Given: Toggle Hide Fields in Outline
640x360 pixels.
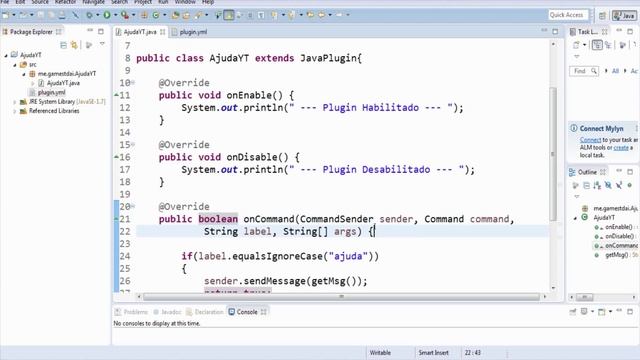Looking at the screenshot, I should tap(608, 185).
